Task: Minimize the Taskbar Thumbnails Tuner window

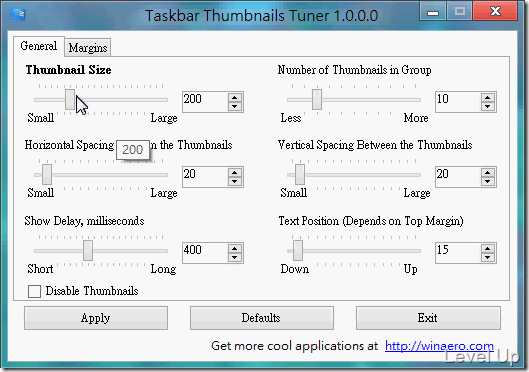Action: 433,11
